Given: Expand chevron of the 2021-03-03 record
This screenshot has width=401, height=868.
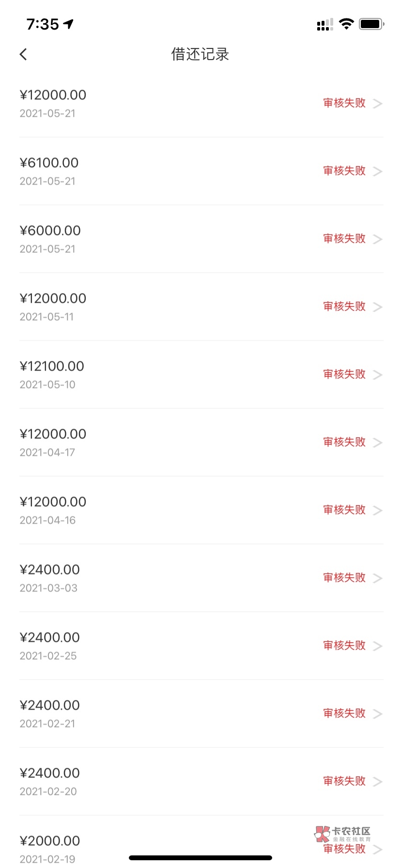Looking at the screenshot, I should tap(378, 578).
